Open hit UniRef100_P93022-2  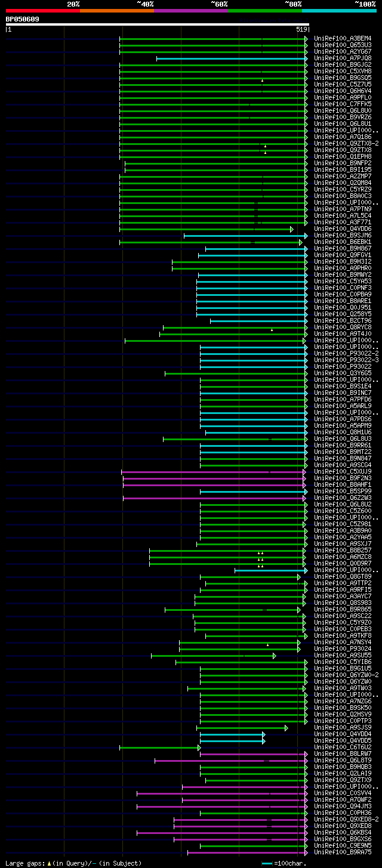pyautogui.click(x=346, y=354)
